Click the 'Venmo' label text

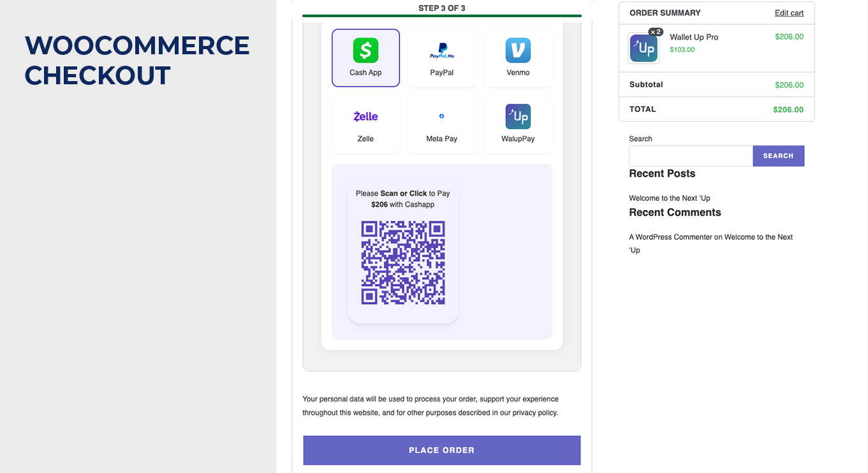[518, 73]
